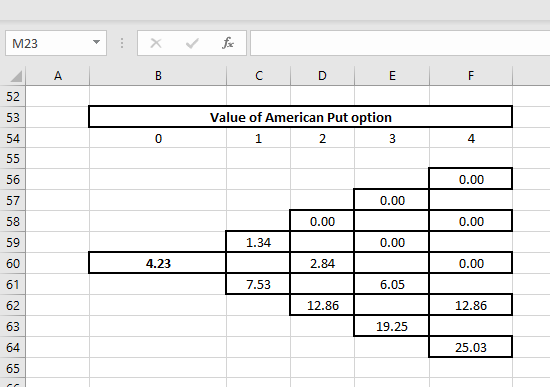550x387 pixels.
Task: Select cell containing 7.53
Action: pos(258,284)
